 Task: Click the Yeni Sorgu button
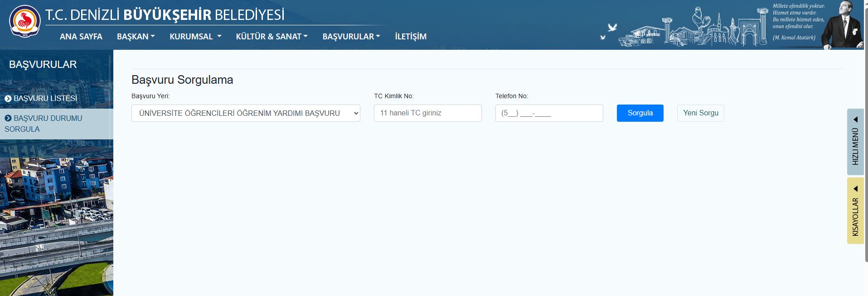pos(700,113)
